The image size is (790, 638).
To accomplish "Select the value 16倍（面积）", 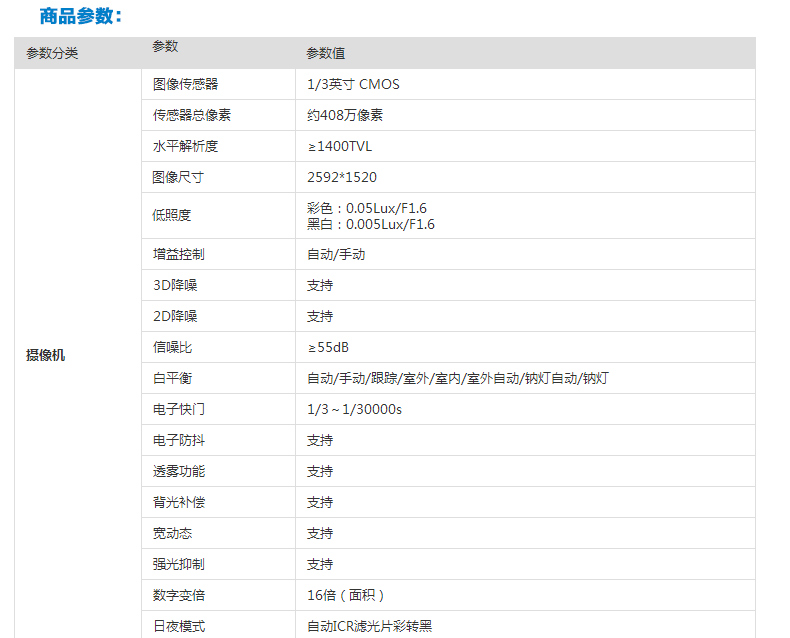I will 346,595.
